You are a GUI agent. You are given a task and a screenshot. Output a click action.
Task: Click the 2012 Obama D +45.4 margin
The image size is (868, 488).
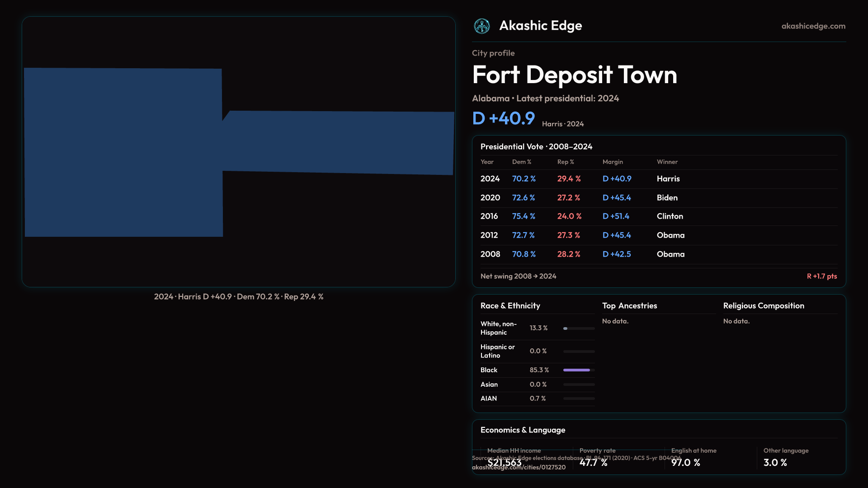(616, 235)
